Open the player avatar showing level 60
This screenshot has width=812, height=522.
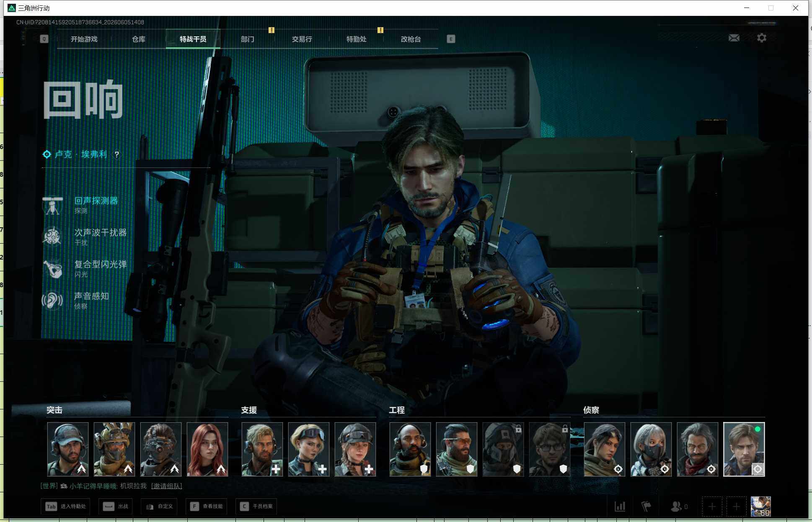tap(760, 507)
